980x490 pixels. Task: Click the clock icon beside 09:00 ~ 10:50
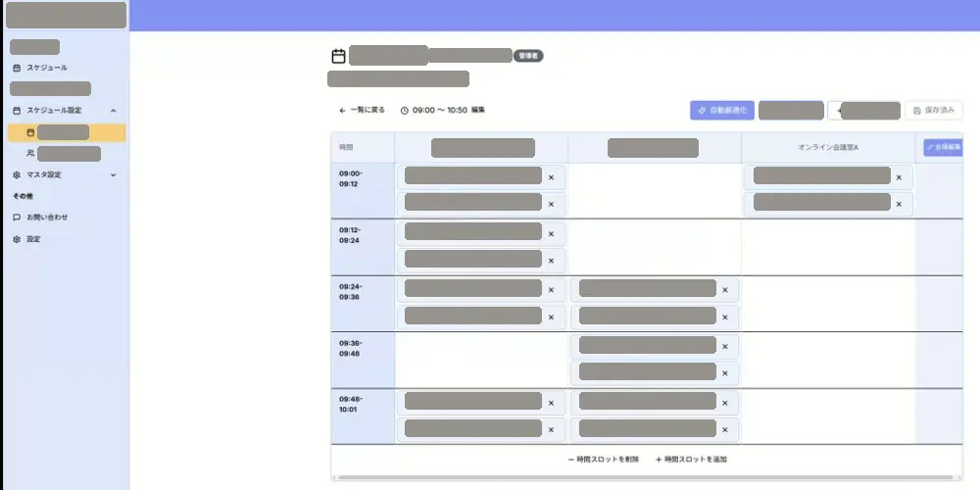coord(405,111)
